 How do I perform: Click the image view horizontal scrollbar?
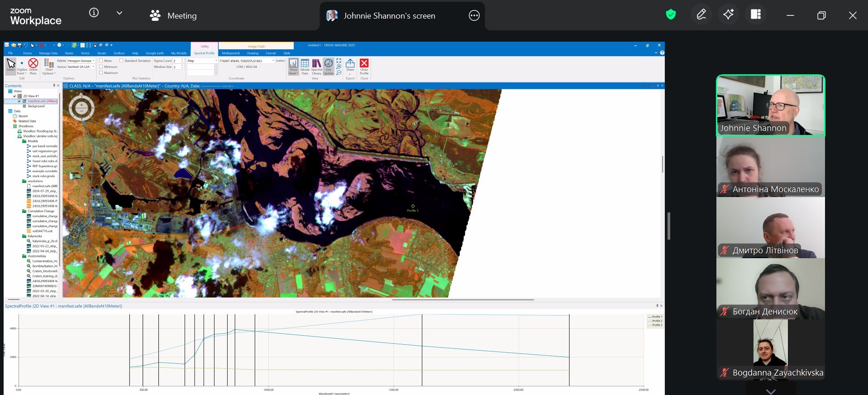tap(463, 299)
